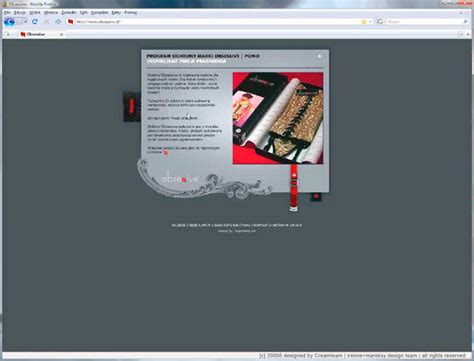Close the Program Ochrony Marki popup
This screenshot has height=361, width=474.
pyautogui.click(x=319, y=56)
